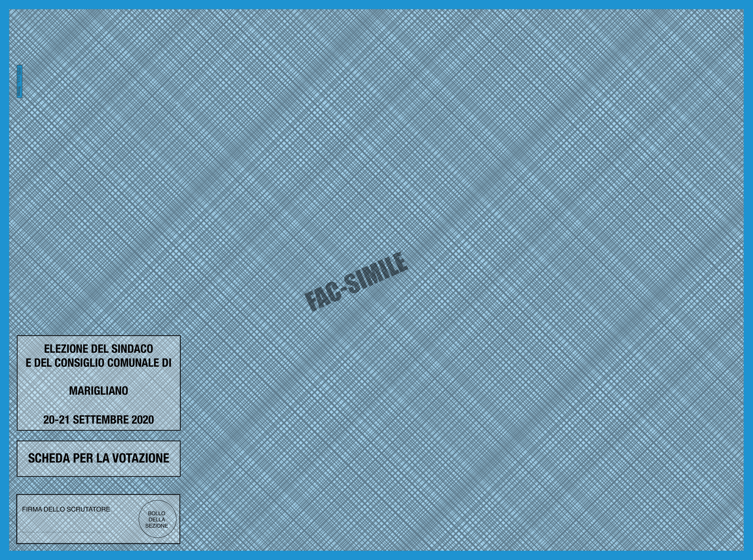Click the 20-21 SETTEMBRE 2020 date line
This screenshot has width=753, height=560.
98,420
